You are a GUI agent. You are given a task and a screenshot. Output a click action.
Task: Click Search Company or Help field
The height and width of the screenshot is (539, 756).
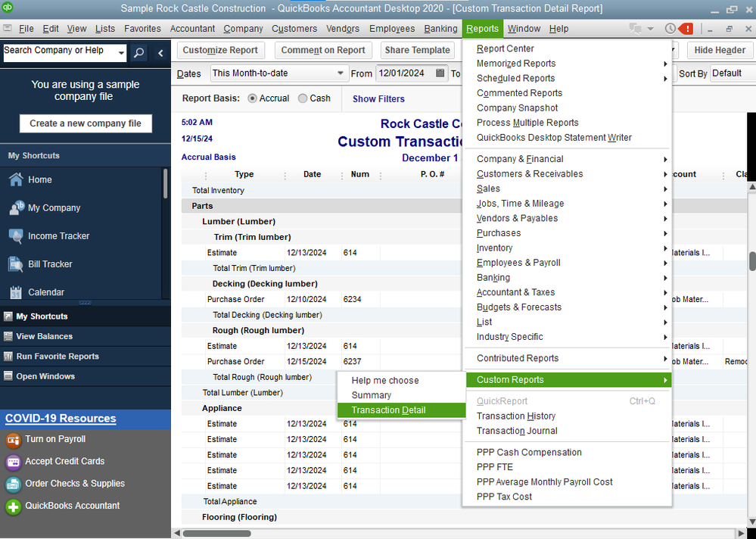click(x=61, y=51)
